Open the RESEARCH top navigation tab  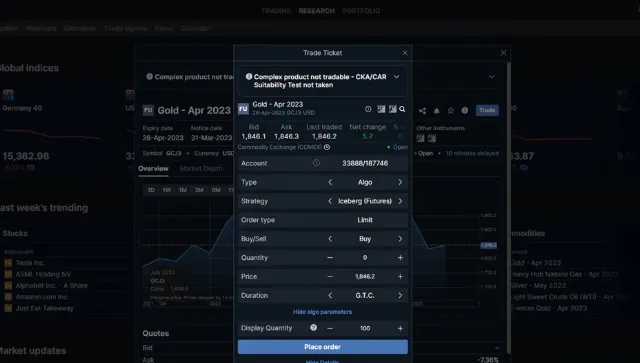[x=317, y=11]
